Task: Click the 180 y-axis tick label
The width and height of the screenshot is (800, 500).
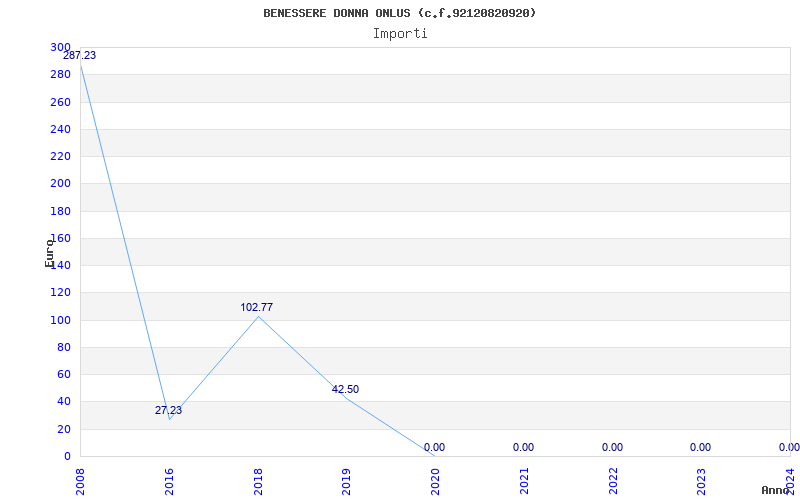Action: 60,211
